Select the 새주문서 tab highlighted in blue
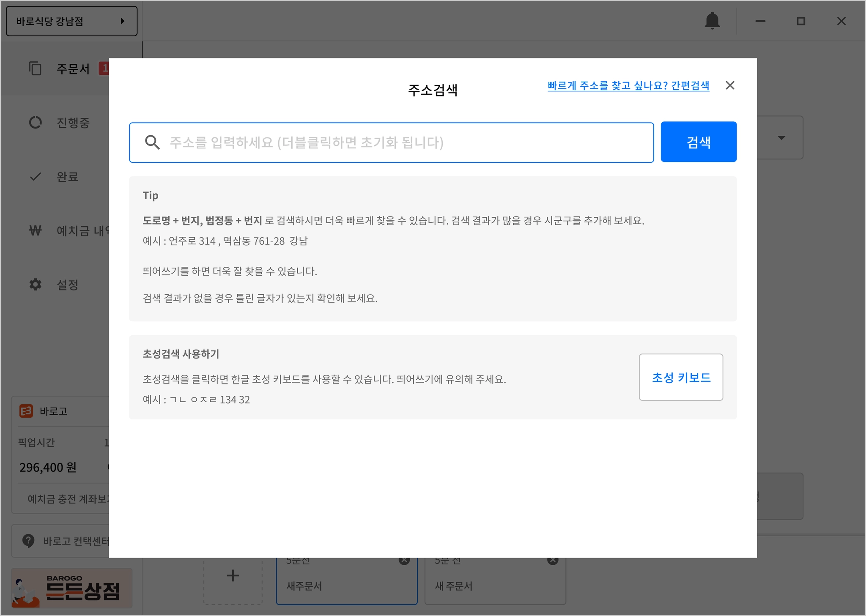 [338, 586]
